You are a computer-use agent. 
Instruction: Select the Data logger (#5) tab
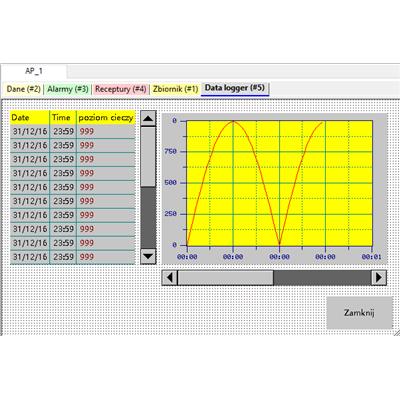click(235, 88)
